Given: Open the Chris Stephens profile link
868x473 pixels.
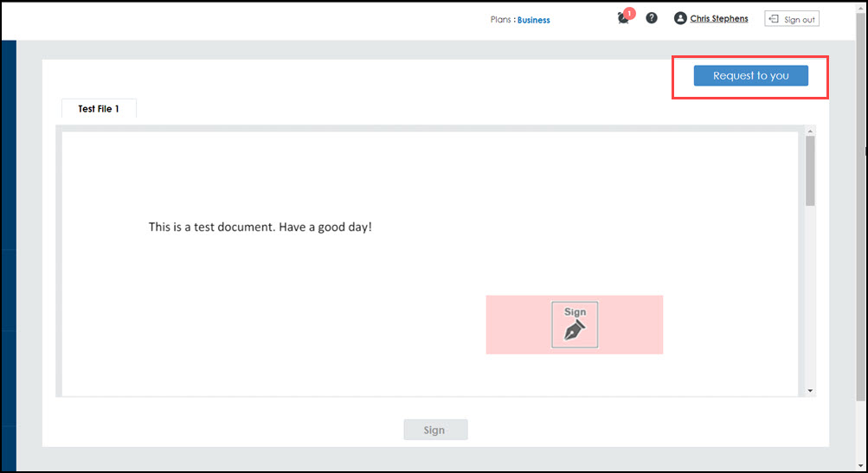Looking at the screenshot, I should pos(718,19).
